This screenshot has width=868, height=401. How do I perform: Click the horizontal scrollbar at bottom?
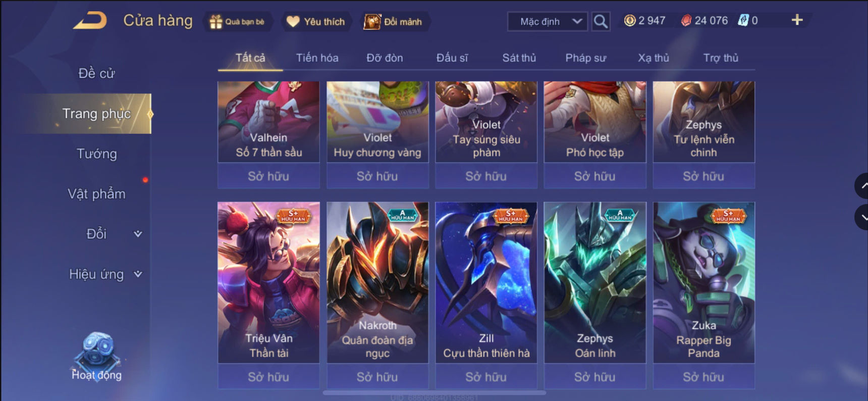tap(435, 392)
